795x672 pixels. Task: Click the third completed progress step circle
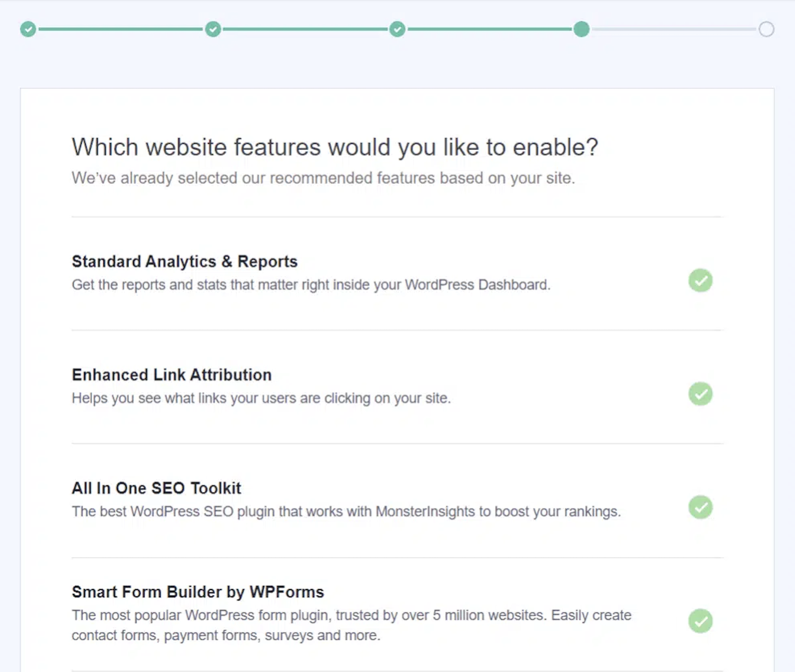397,29
